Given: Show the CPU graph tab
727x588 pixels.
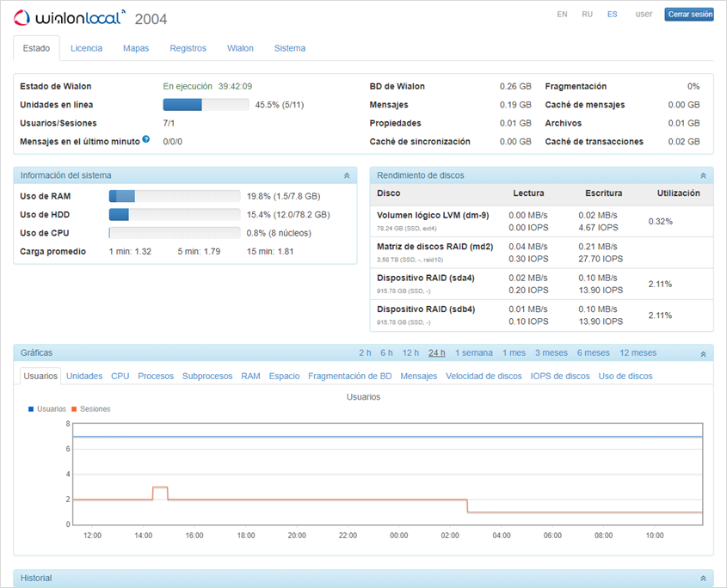Looking at the screenshot, I should coord(120,377).
